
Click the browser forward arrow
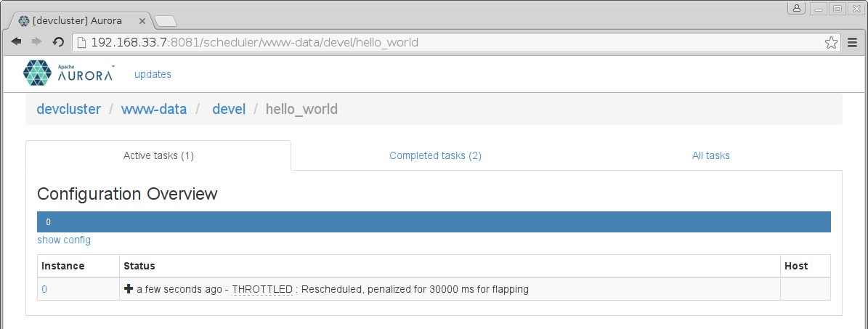36,42
